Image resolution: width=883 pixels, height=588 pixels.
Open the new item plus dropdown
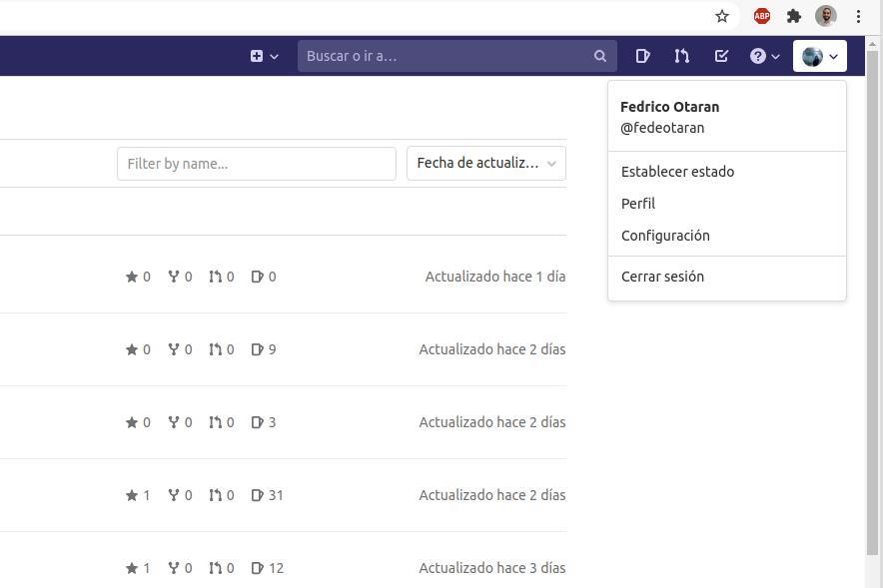point(264,56)
